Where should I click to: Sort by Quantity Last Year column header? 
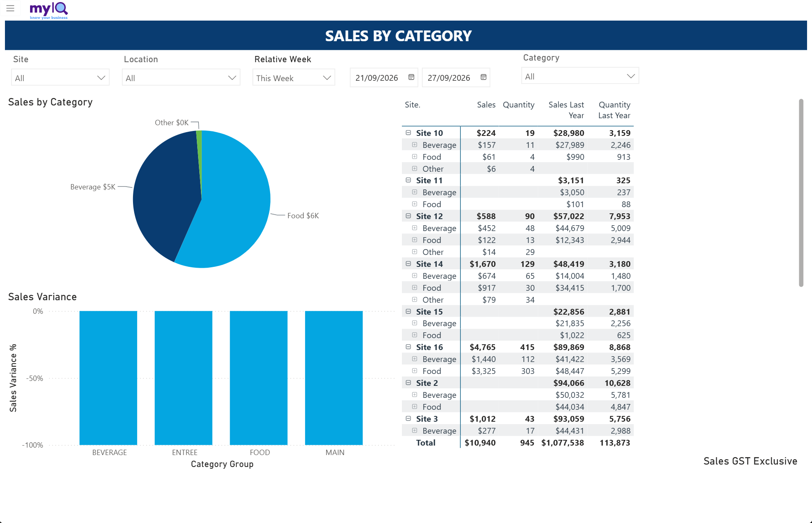[x=614, y=110]
